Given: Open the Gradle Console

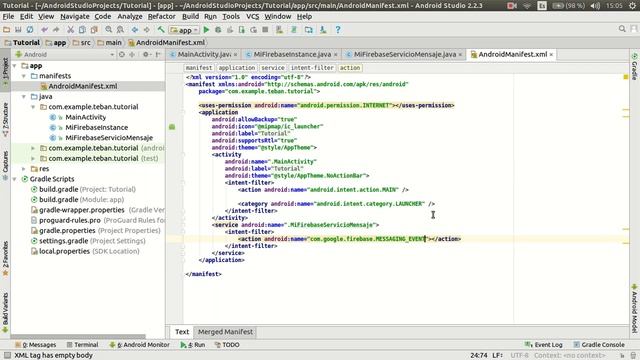Looking at the screenshot, I should click(x=599, y=345).
